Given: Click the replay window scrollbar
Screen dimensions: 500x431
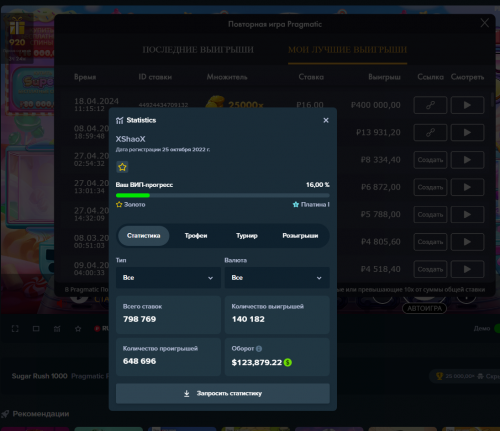Looking at the screenshot, I should pos(492,99).
